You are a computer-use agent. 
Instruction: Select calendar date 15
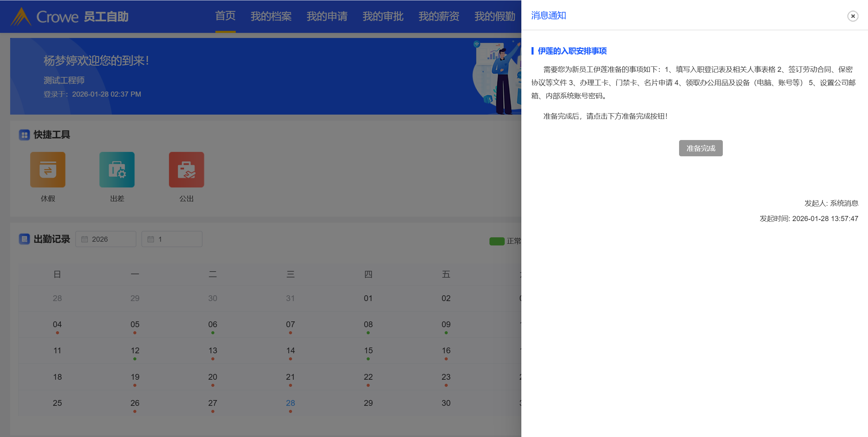(368, 351)
